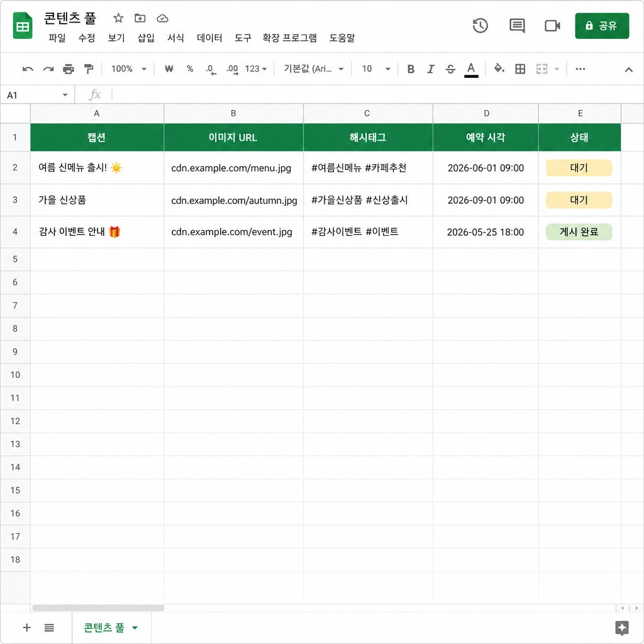Open the 데이터 menu
This screenshot has width=644, height=644.
coord(209,38)
